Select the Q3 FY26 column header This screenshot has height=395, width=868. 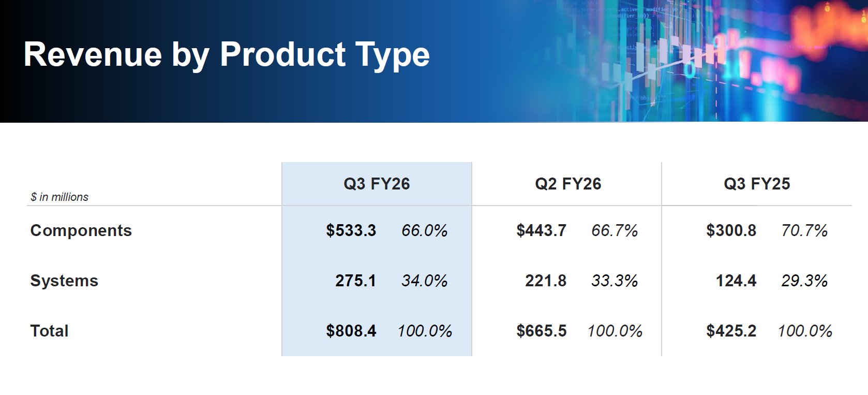(x=377, y=184)
